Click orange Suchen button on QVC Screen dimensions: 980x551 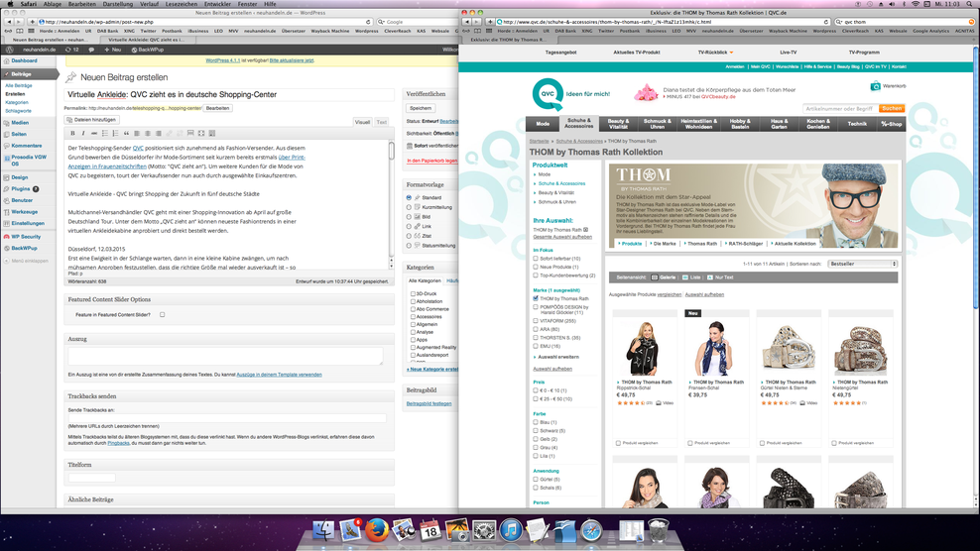coord(892,108)
